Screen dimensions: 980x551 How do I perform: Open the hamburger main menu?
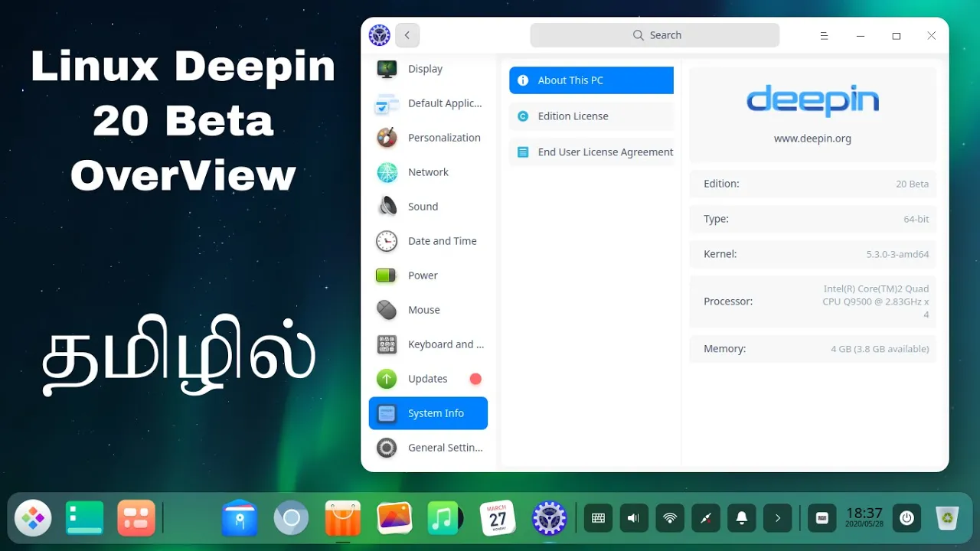pos(824,36)
